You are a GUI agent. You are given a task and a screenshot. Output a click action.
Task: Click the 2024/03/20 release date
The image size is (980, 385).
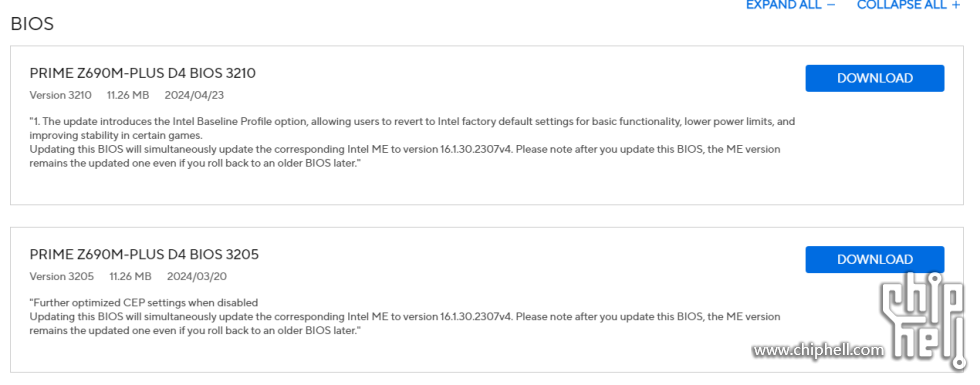(197, 276)
